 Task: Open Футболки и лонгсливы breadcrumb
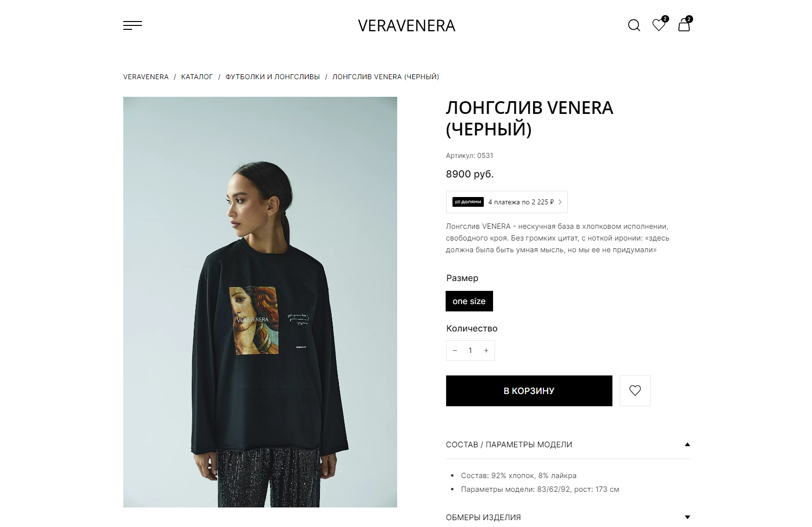click(x=272, y=77)
